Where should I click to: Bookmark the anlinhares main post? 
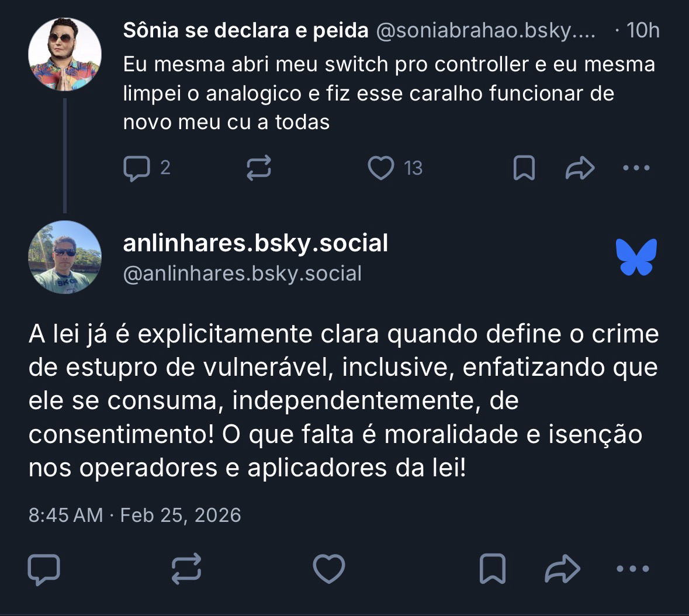click(492, 569)
